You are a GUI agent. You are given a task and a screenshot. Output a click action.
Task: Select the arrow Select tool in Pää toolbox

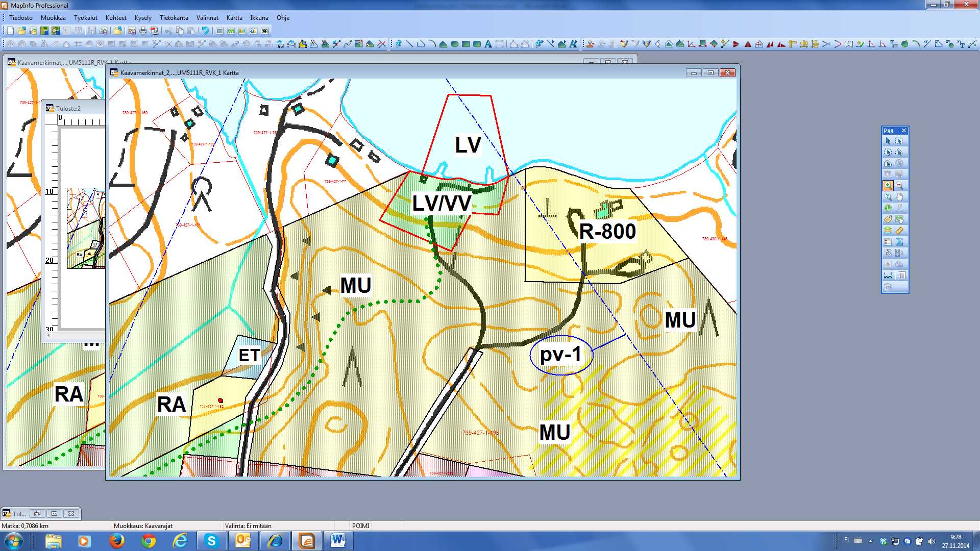point(888,141)
